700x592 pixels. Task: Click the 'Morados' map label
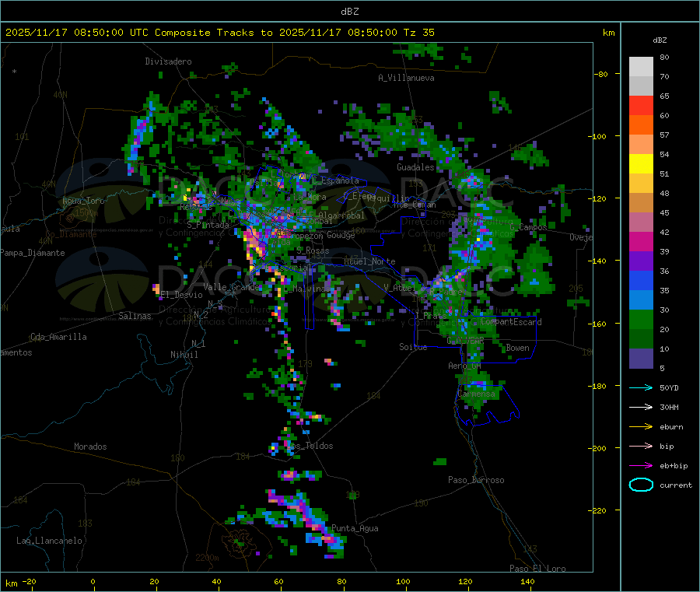[90, 447]
